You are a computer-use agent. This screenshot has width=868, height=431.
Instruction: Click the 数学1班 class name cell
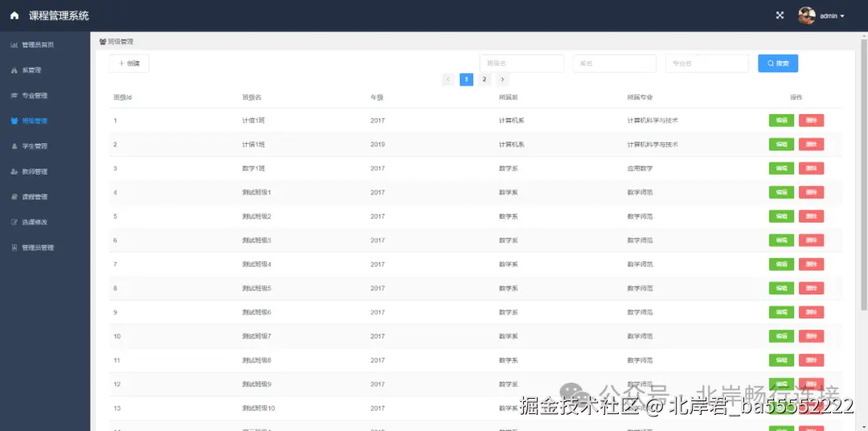point(253,168)
